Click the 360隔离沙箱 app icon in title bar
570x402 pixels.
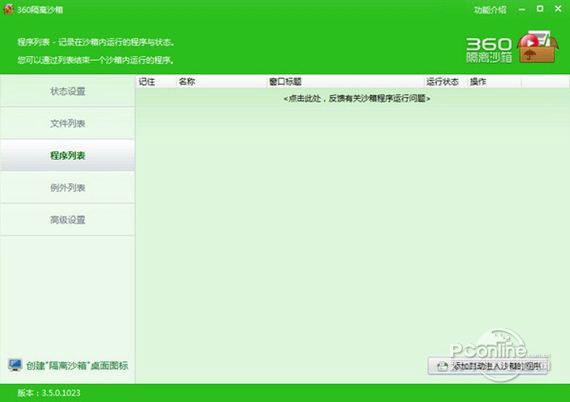[8, 9]
